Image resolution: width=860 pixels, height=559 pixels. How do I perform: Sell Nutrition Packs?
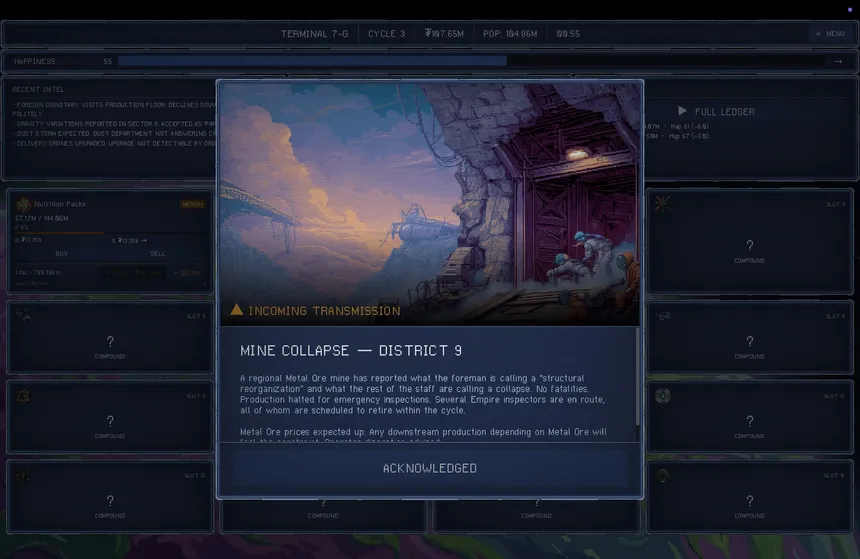click(x=157, y=253)
